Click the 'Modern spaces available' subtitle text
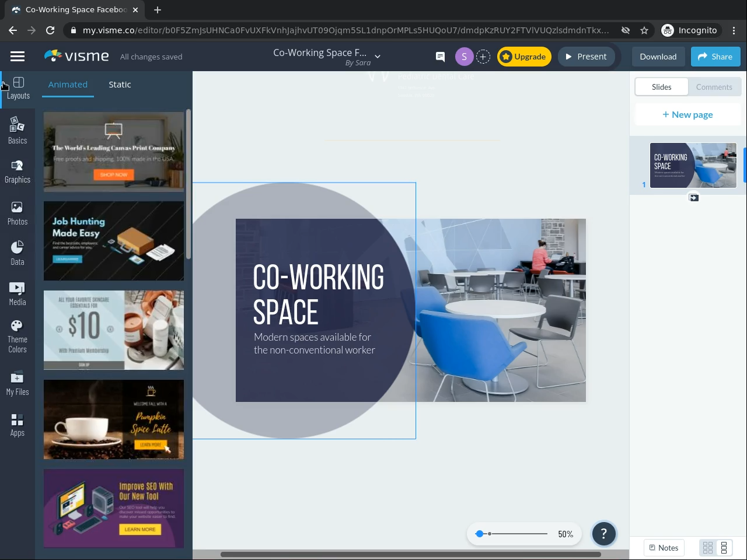Screen dimensions: 747x560 [315, 344]
